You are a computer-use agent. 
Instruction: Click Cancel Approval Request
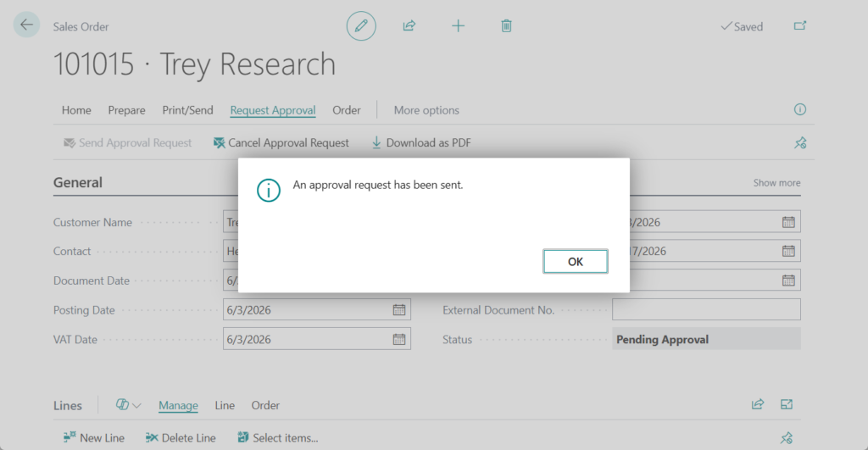281,143
